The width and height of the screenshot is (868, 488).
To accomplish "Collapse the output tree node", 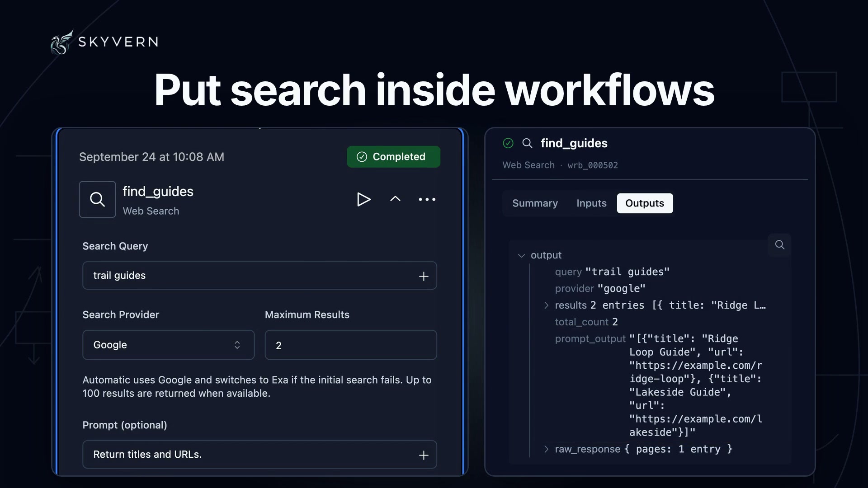I will click(521, 256).
